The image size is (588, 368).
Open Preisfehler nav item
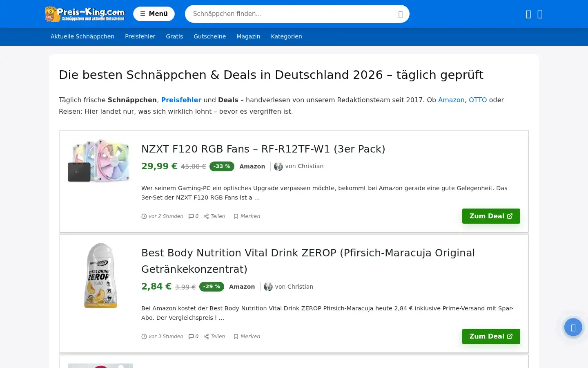(x=140, y=36)
